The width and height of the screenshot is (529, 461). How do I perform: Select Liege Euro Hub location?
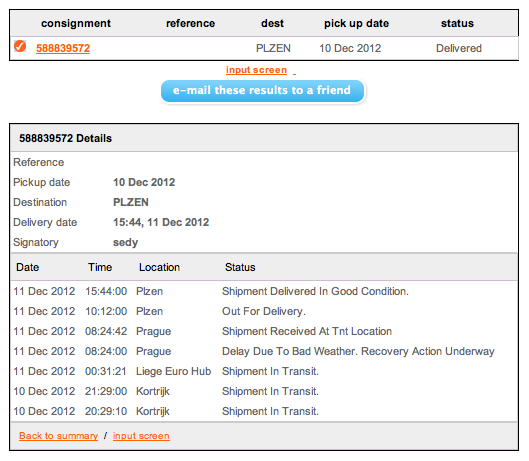(173, 371)
